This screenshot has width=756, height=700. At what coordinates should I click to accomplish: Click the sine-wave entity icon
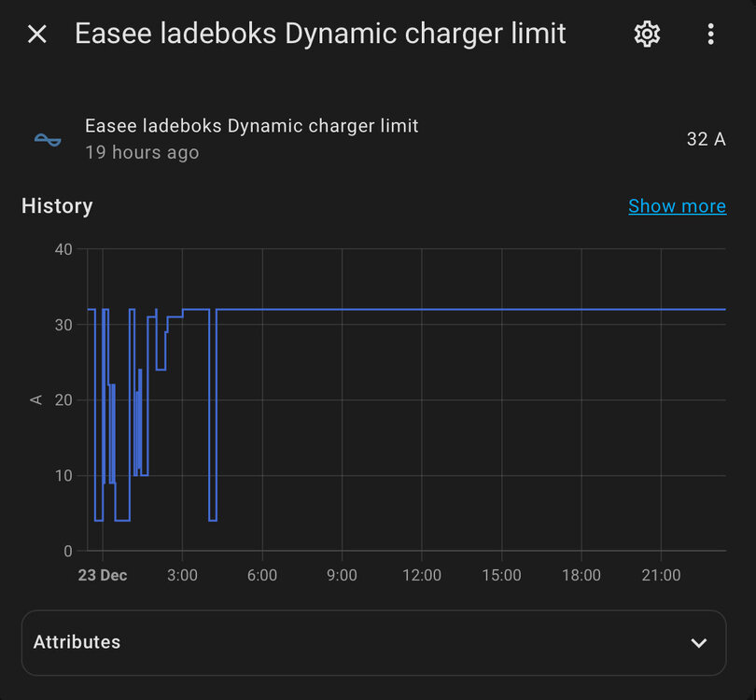(x=48, y=139)
